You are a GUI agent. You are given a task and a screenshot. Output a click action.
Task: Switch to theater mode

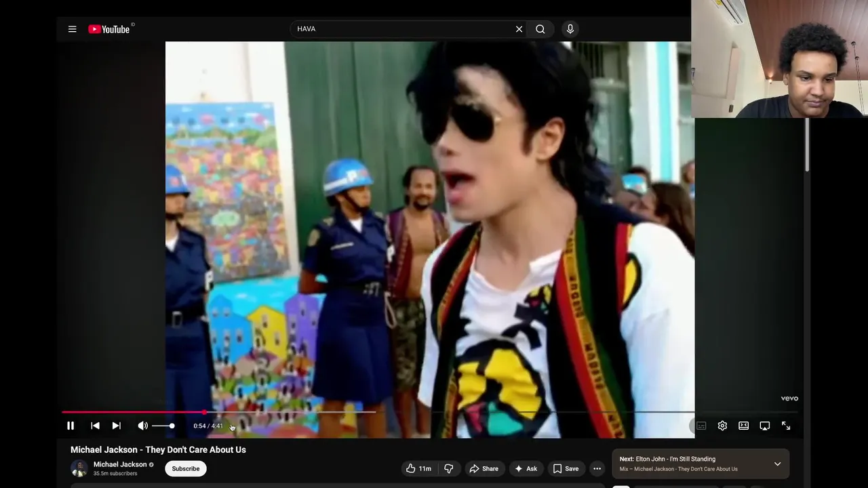(x=743, y=426)
